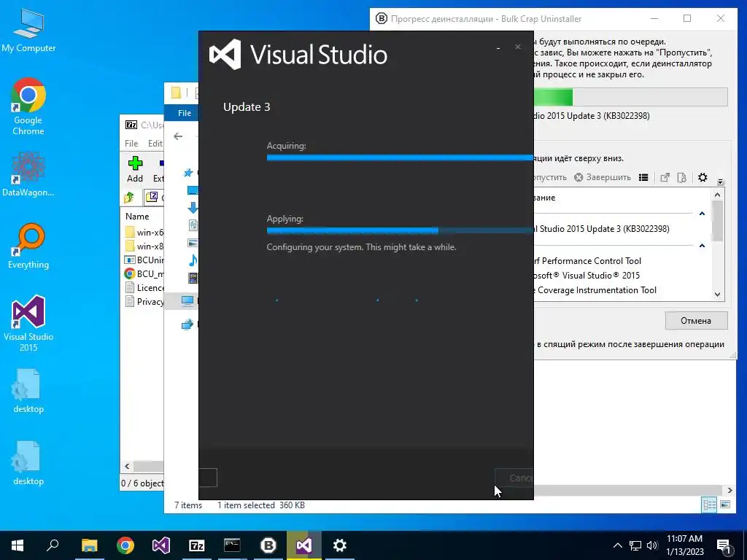The width and height of the screenshot is (747, 560).
Task: Click the volume icon in system tray
Action: 652,545
